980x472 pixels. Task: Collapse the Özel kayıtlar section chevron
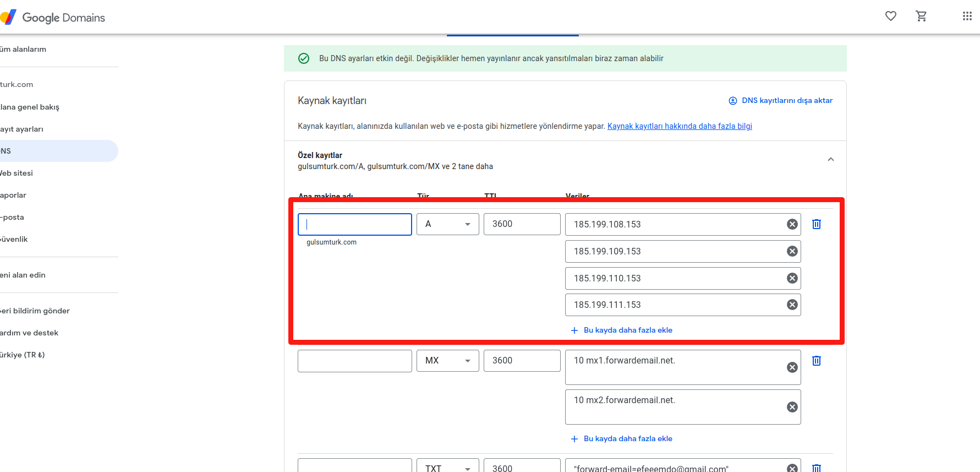pyautogui.click(x=831, y=159)
